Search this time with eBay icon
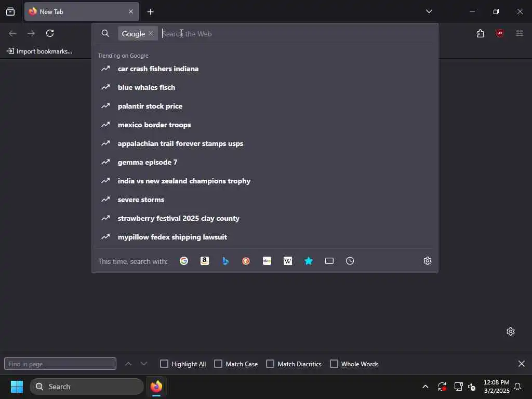Viewport: 532px width, 399px height. tap(267, 261)
